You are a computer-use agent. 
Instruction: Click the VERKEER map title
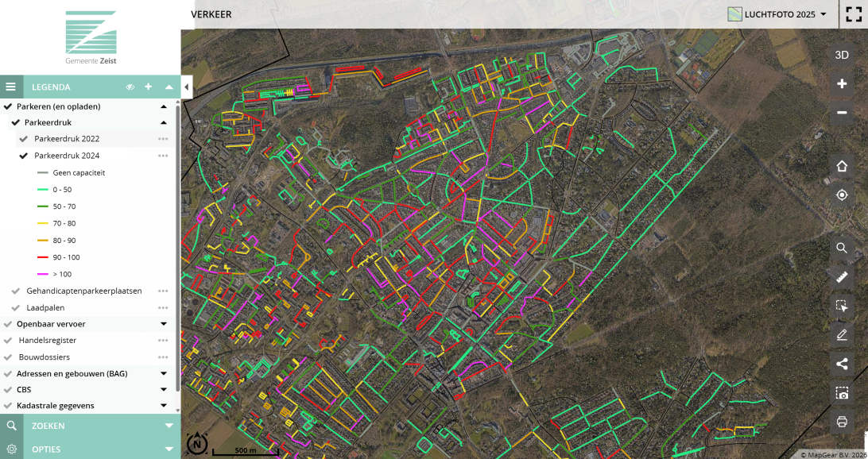click(211, 14)
